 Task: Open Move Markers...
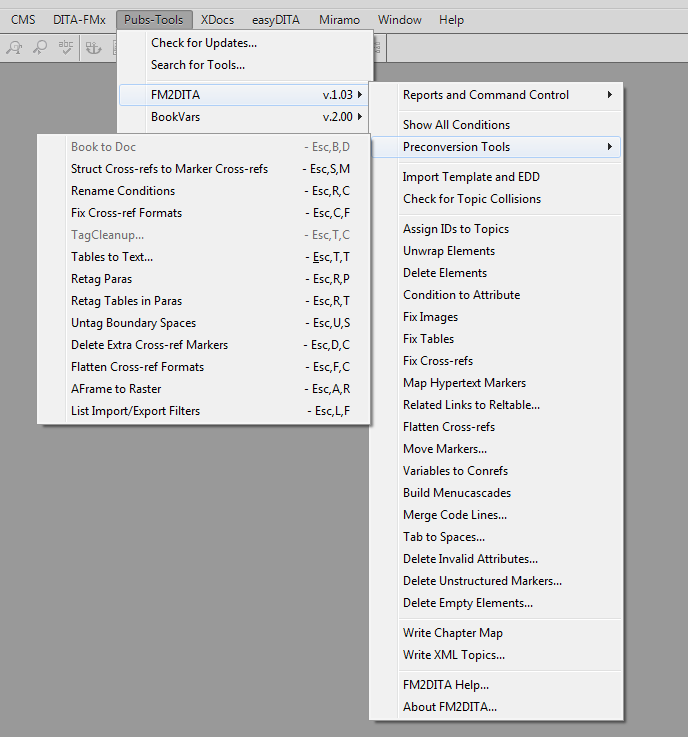pos(496,449)
